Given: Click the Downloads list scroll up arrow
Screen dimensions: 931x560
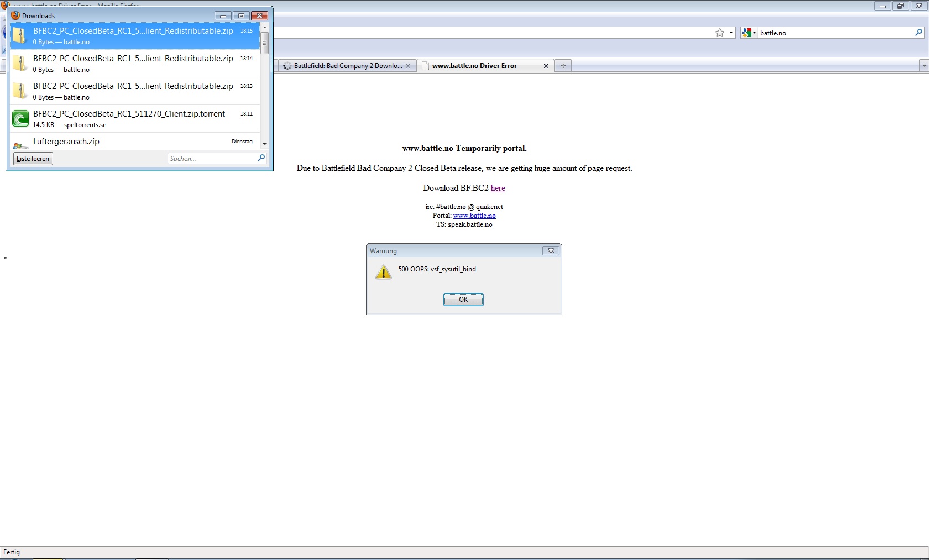Looking at the screenshot, I should coord(265,27).
